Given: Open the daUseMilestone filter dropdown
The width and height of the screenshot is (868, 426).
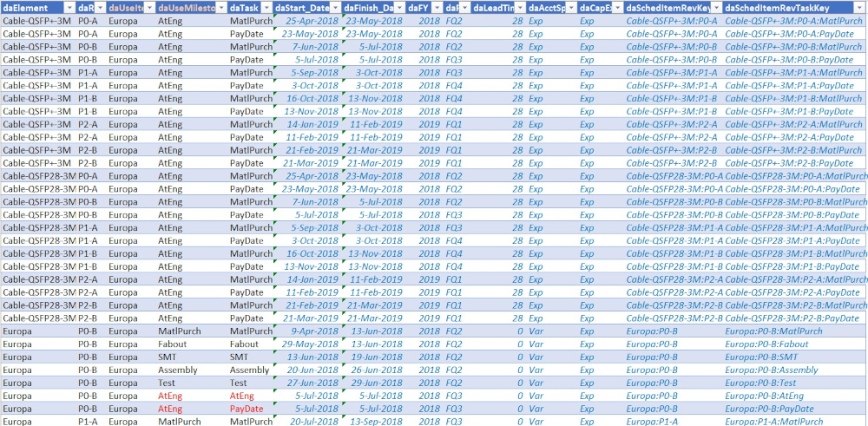Looking at the screenshot, I should click(220, 8).
